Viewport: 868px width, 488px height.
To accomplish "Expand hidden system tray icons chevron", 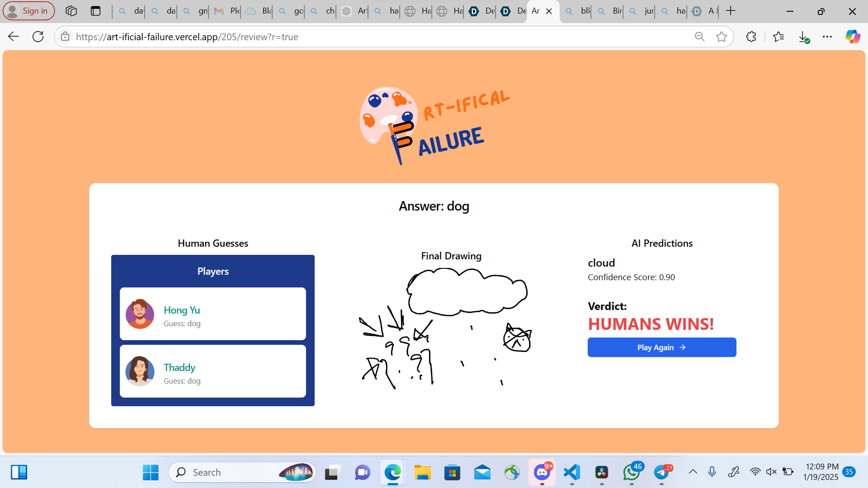I will point(693,472).
